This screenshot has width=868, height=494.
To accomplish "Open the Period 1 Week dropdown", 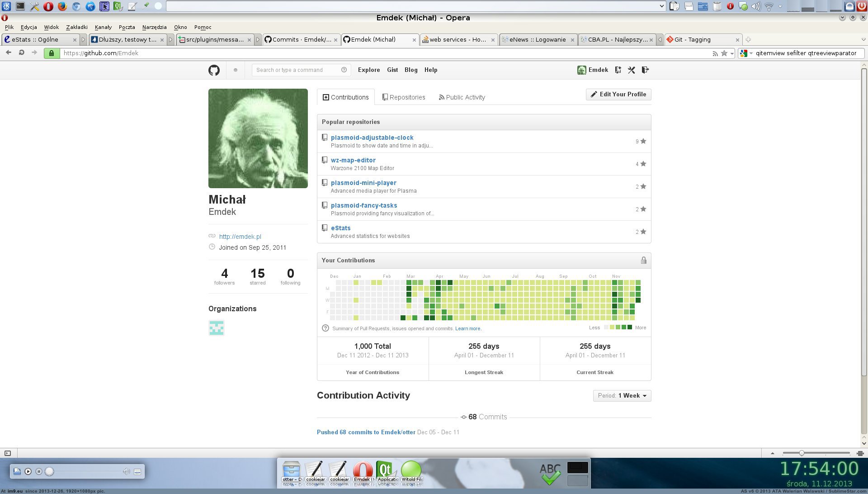I will point(622,396).
